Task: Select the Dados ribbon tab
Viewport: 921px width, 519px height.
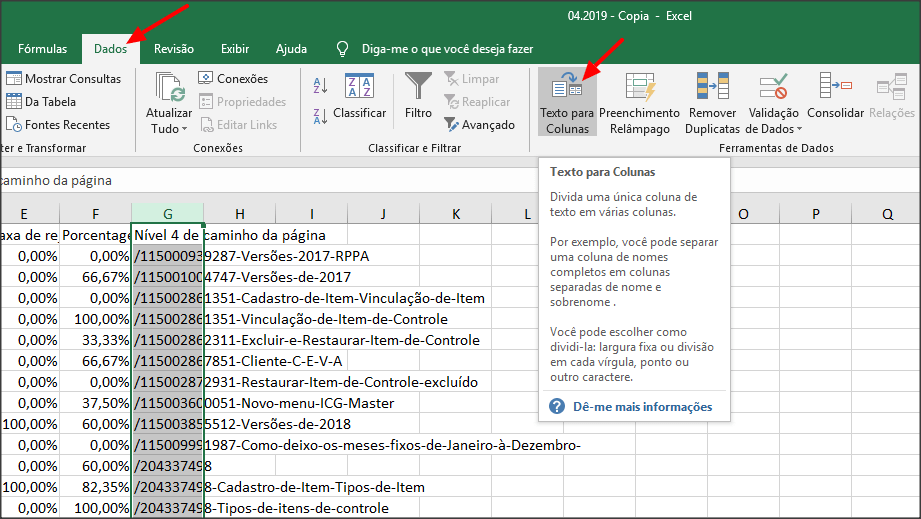Action: pos(110,49)
